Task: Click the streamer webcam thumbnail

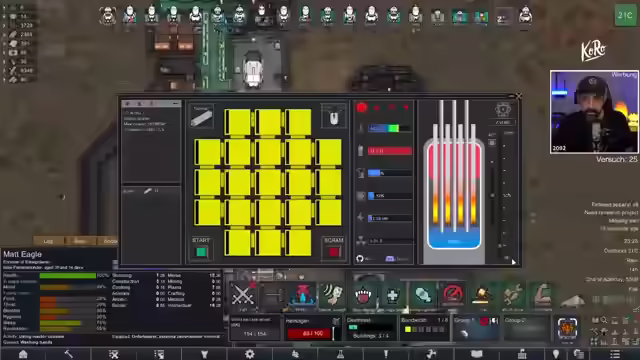Action: click(594, 112)
